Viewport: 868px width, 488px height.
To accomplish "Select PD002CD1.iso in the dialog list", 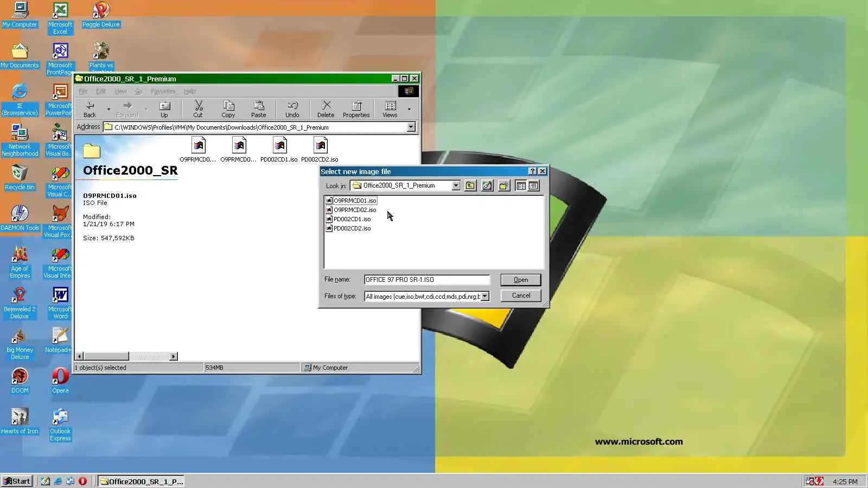I will (x=348, y=219).
